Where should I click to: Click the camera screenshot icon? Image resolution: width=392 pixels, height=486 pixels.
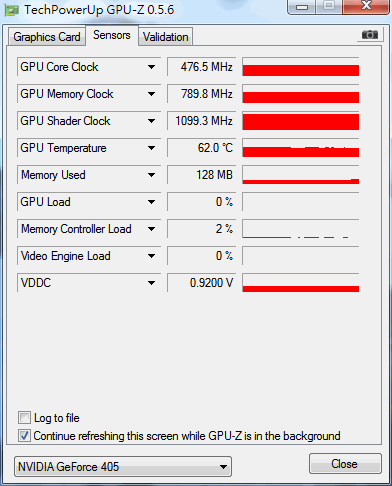click(370, 35)
